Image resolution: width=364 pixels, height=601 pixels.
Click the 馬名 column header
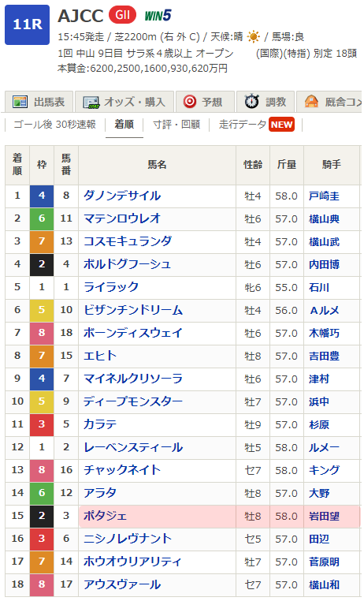[x=157, y=165]
